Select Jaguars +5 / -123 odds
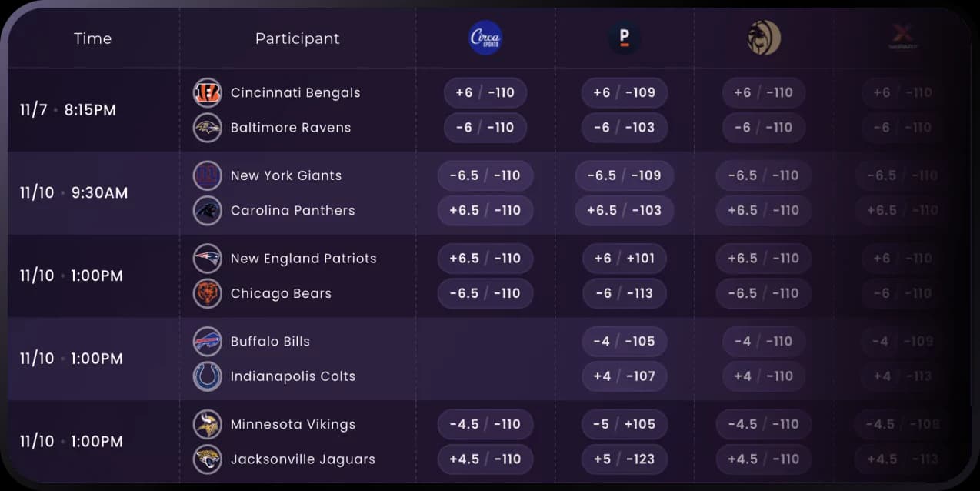Screen dimensions: 980x491 [624, 459]
